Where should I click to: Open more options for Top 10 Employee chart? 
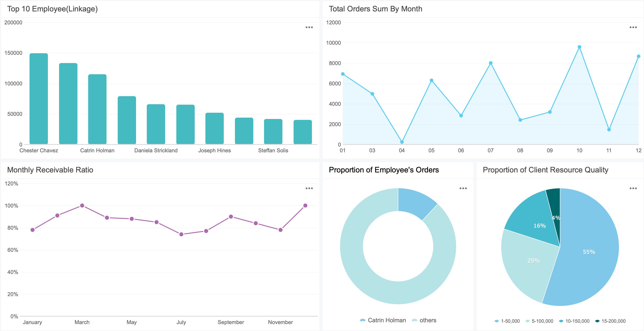click(x=309, y=28)
